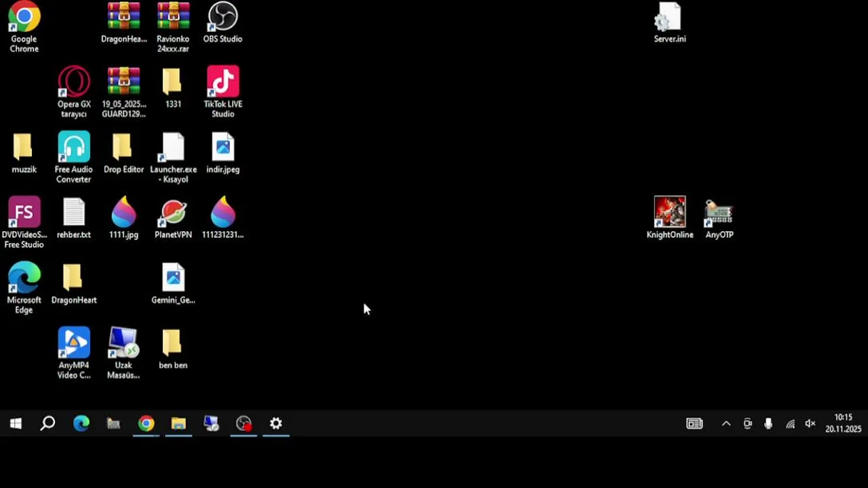Open the DragonHeart folder
The width and height of the screenshot is (868, 488).
coord(74,283)
